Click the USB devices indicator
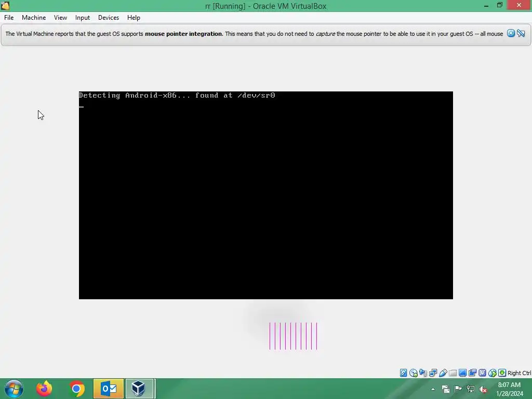The image size is (532, 399). coord(443,373)
